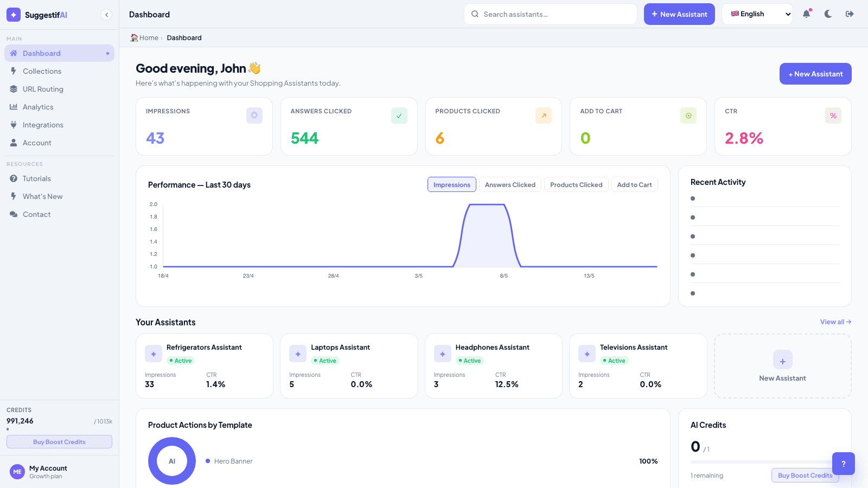Open the help question mark button

pos(844,464)
